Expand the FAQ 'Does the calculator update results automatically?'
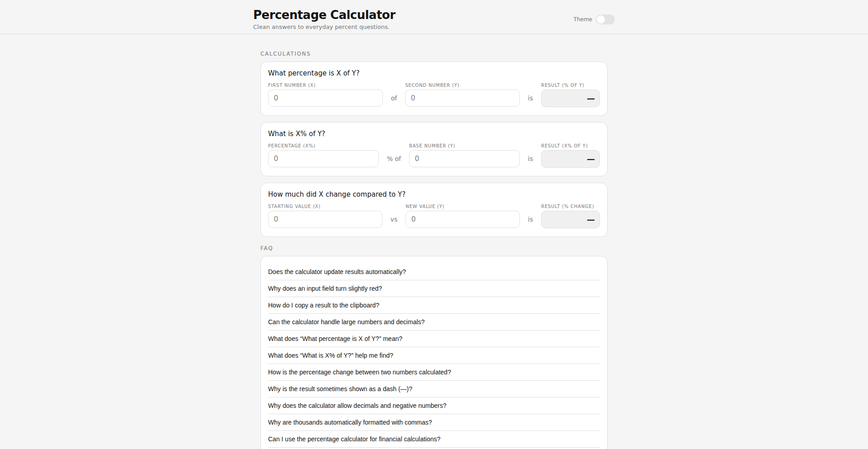 (x=337, y=272)
